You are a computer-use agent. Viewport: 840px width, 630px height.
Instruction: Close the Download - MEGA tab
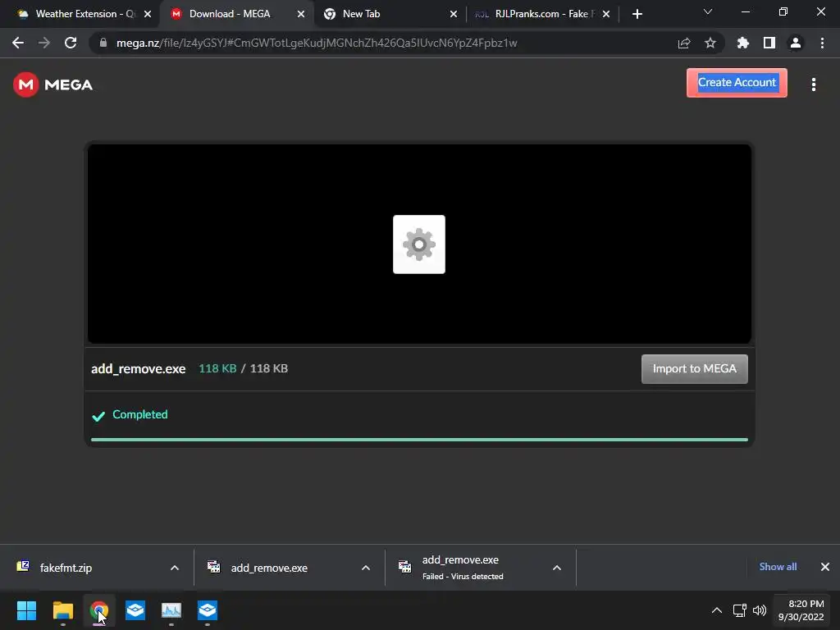pos(301,14)
